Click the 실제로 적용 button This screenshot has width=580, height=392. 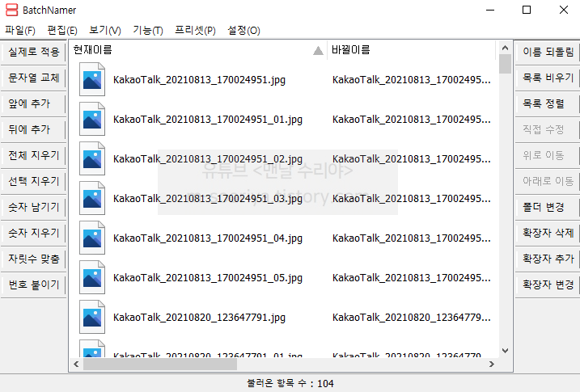(33, 52)
